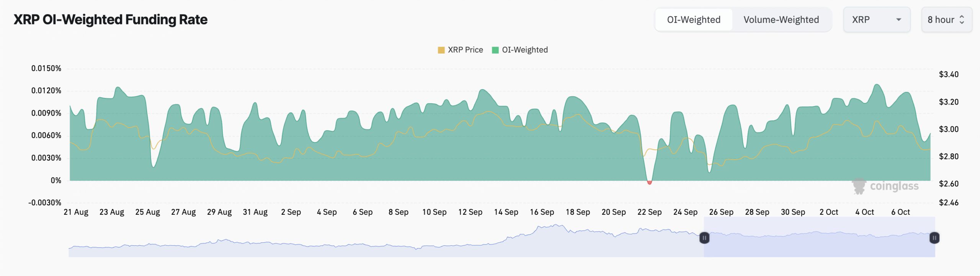Hide the OI-Weighted series legend label
This screenshot has height=276, width=980.
(524, 50)
